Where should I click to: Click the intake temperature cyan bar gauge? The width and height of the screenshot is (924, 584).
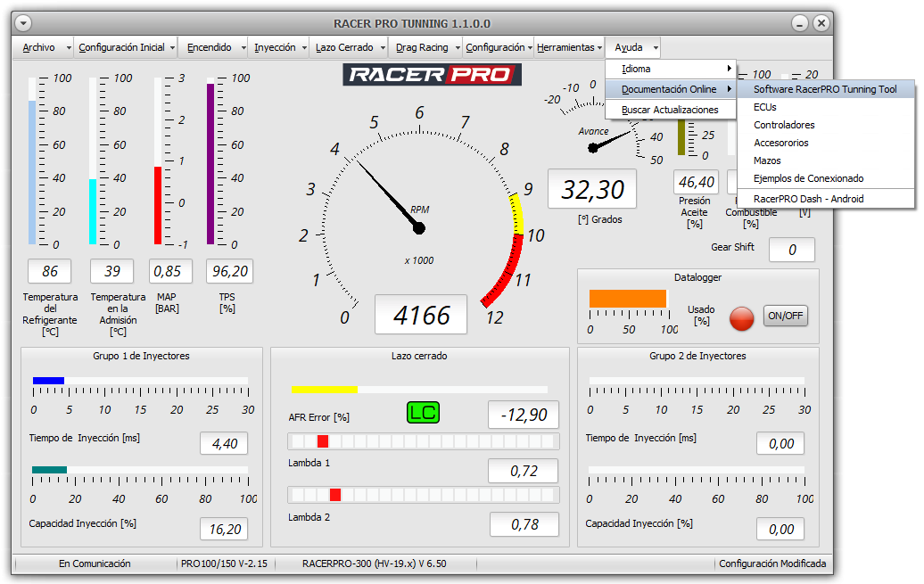click(93, 160)
